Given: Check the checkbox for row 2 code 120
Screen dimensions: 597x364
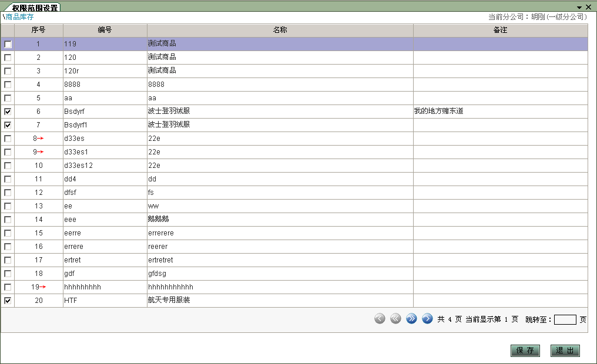Looking at the screenshot, I should click(x=8, y=58).
